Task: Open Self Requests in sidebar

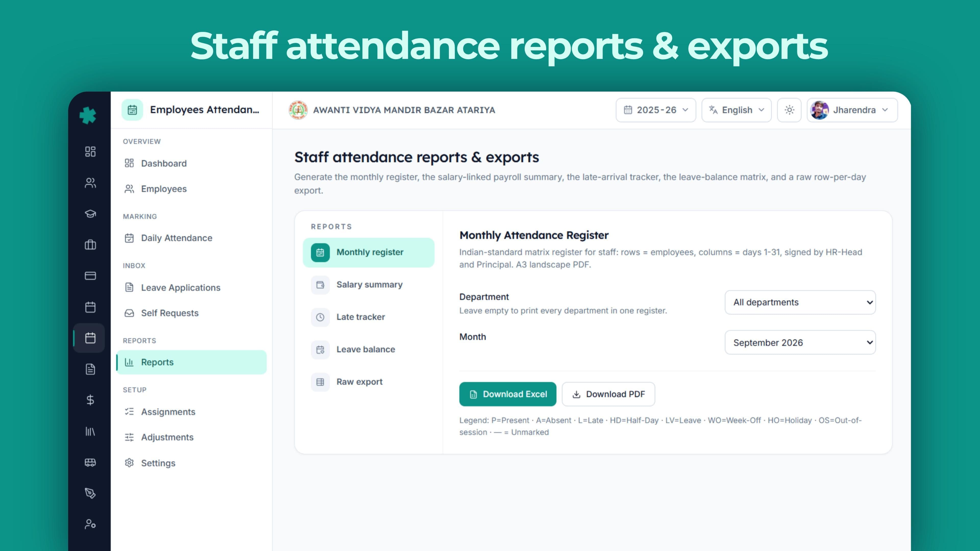Action: 191,313
